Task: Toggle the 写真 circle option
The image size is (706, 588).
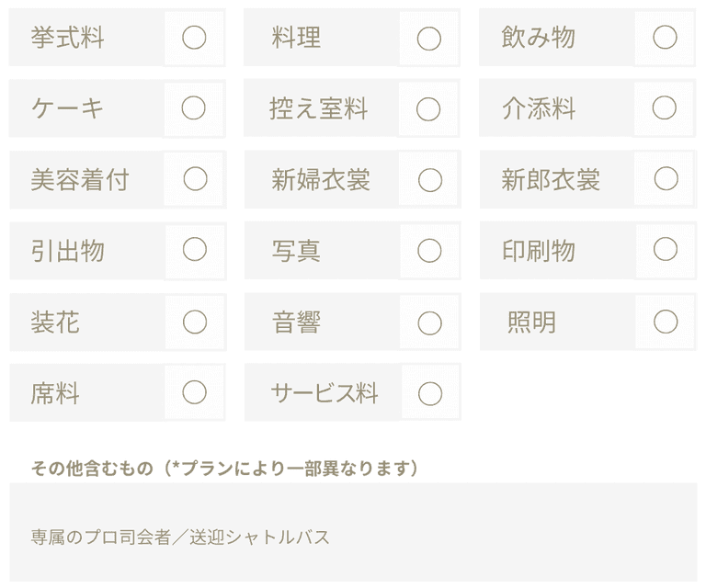Action: click(x=430, y=250)
